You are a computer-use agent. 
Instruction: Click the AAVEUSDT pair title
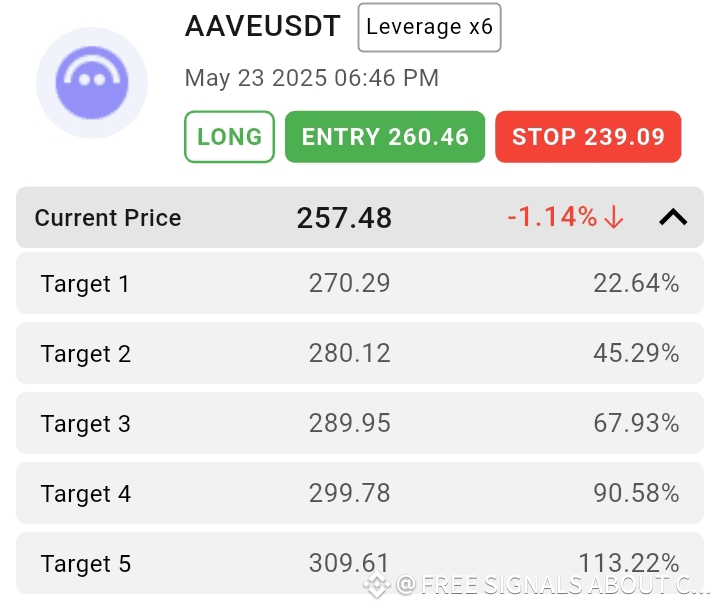click(x=262, y=26)
